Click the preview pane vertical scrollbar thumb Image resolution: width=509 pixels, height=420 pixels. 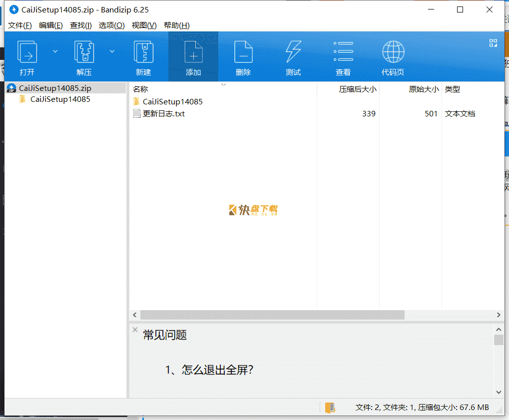tap(499, 340)
